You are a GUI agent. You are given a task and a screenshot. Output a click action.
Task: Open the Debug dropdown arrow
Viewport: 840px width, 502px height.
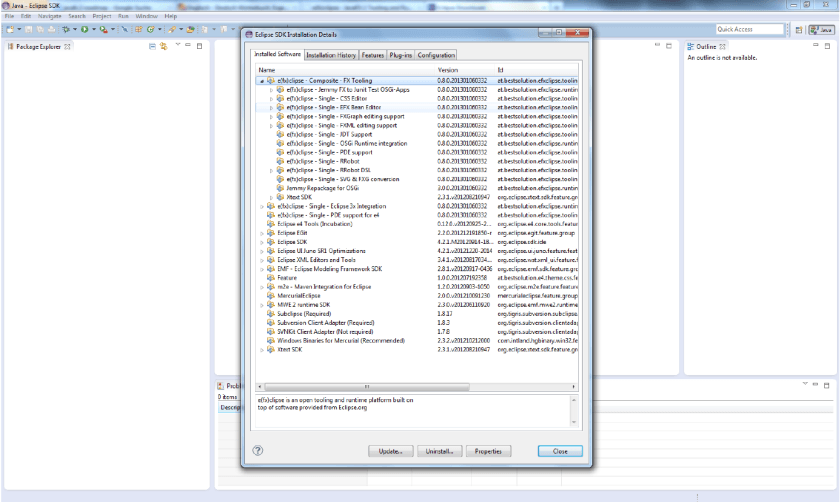tap(75, 29)
